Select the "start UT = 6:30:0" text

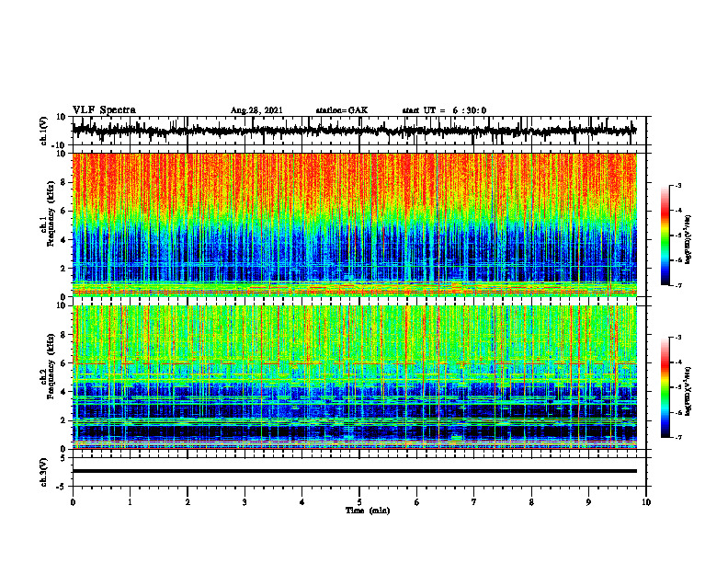pos(444,110)
